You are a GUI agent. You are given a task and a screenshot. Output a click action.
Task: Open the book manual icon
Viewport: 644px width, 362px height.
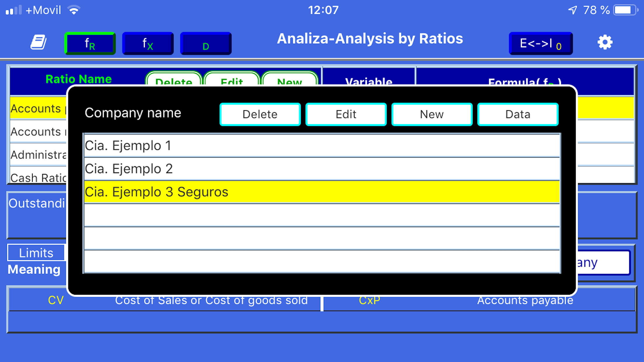pos(38,43)
